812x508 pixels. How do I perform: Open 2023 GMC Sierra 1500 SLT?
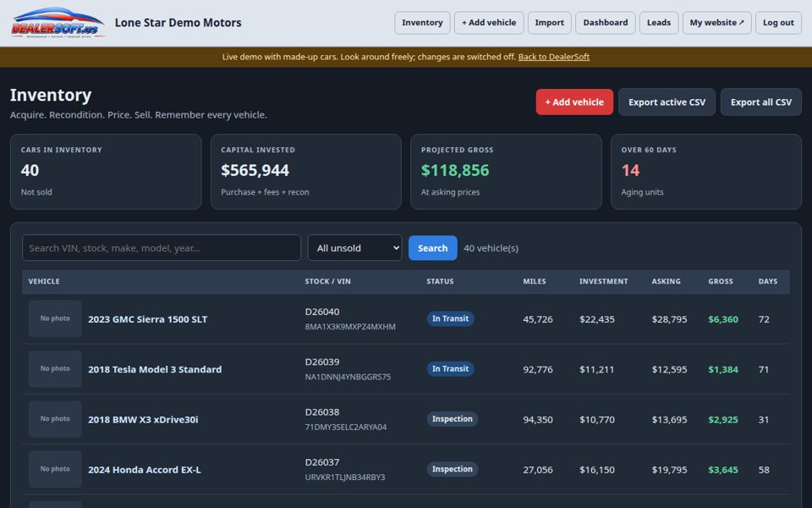pos(147,319)
